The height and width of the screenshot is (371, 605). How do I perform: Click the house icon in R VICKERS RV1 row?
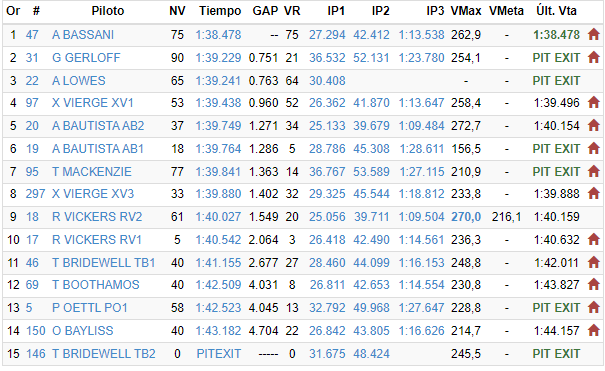pyautogui.click(x=593, y=239)
